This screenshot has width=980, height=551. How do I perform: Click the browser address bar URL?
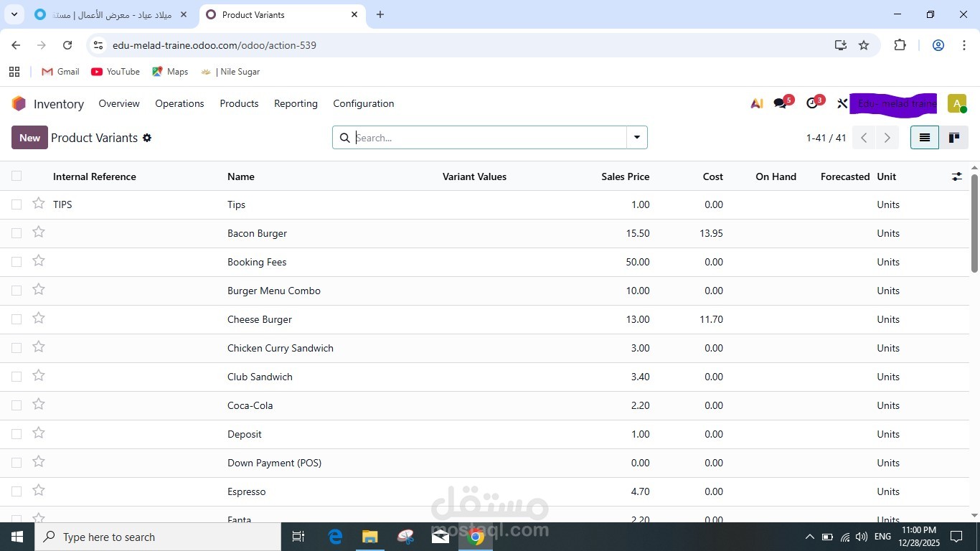(215, 45)
